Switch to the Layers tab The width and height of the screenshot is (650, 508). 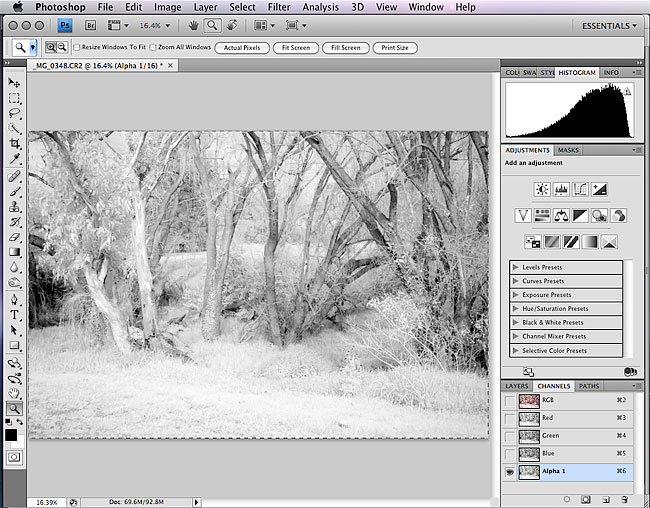click(x=516, y=385)
